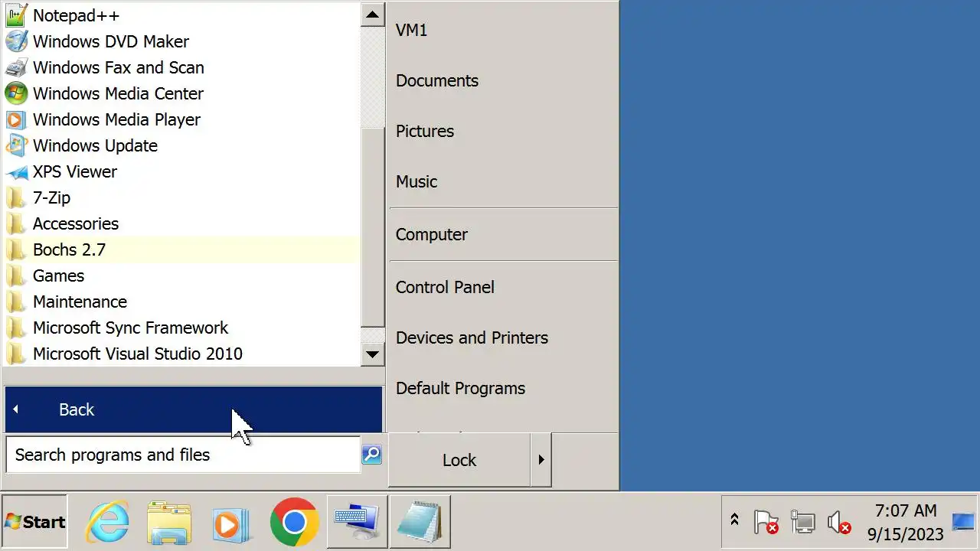
Task: Open Notepad++ from the programs list
Action: click(x=181, y=15)
